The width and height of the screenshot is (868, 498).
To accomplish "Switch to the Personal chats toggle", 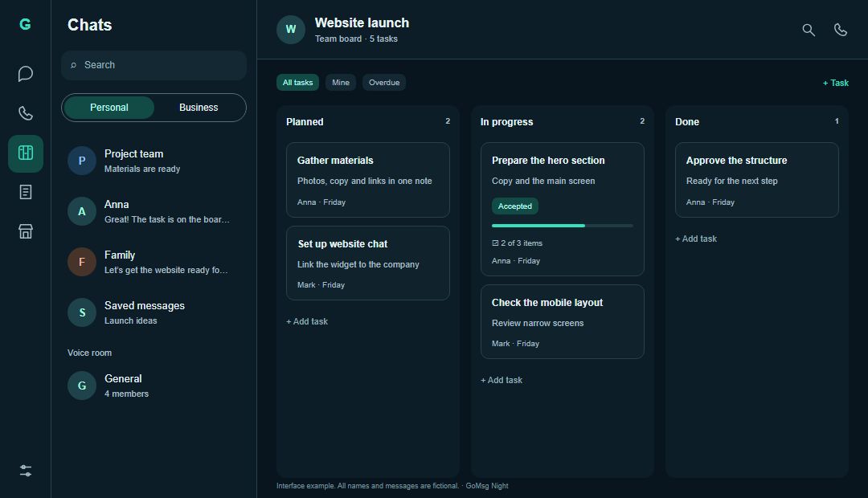I will (x=109, y=108).
